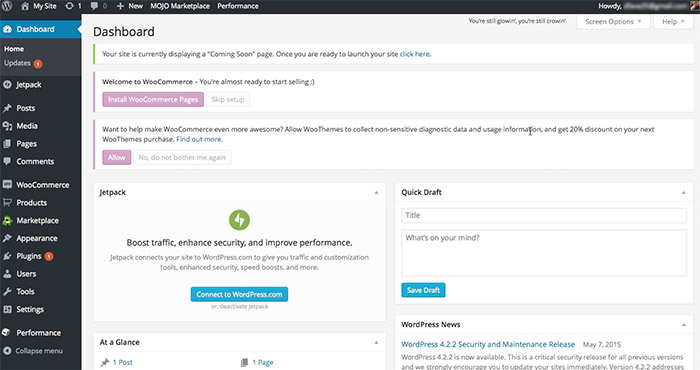Click the WooCommerce icon in sidebar
Screen dimensions: 700x370
[7, 184]
